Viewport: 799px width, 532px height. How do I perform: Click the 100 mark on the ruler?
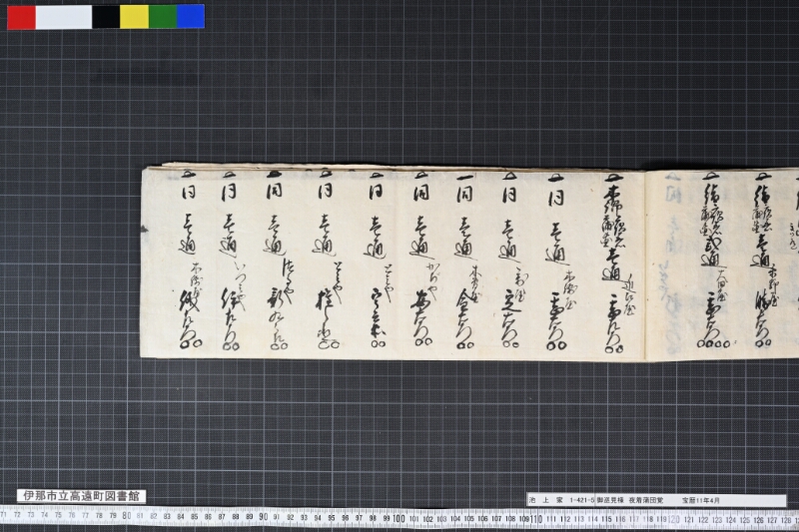pyautogui.click(x=399, y=518)
